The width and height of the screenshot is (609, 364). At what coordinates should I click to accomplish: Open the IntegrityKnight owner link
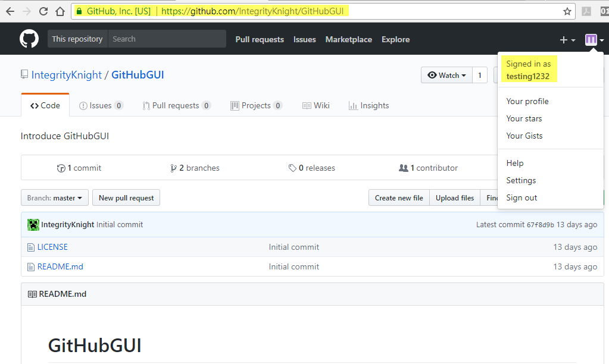click(x=67, y=75)
